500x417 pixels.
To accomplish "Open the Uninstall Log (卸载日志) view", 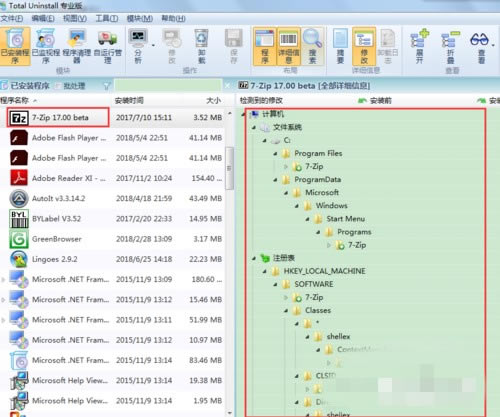I will pyautogui.click(x=388, y=46).
